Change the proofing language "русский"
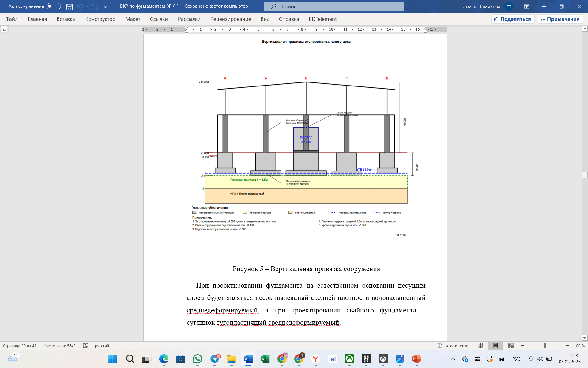This screenshot has width=588, height=368. [x=102, y=346]
